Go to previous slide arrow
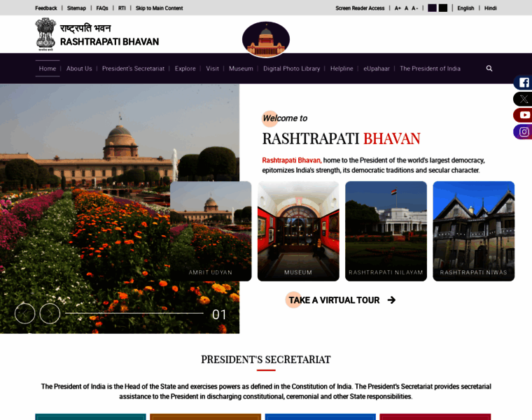 click(24, 314)
